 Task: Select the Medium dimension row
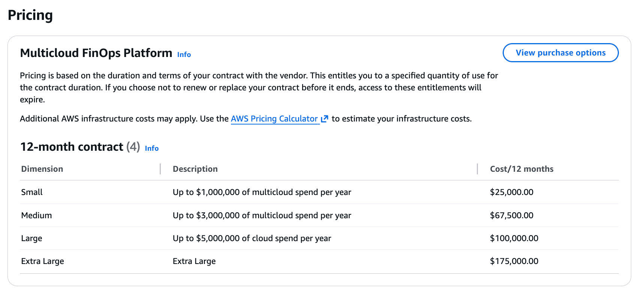pyautogui.click(x=36, y=215)
